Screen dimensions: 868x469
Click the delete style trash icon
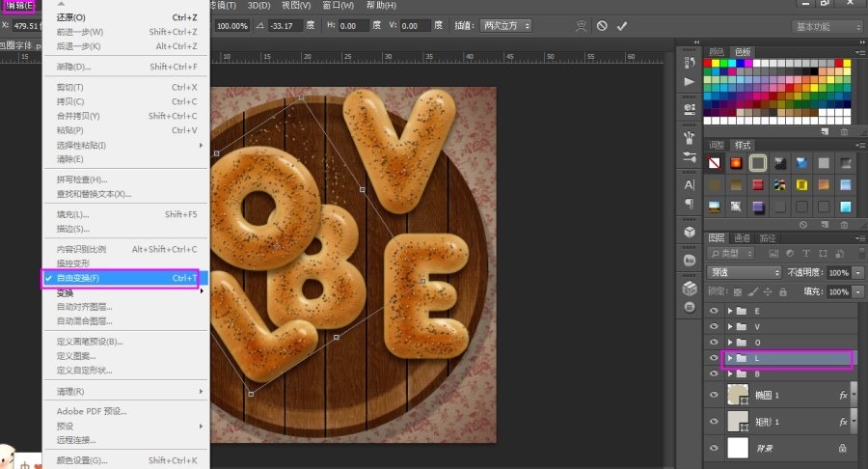tap(844, 225)
